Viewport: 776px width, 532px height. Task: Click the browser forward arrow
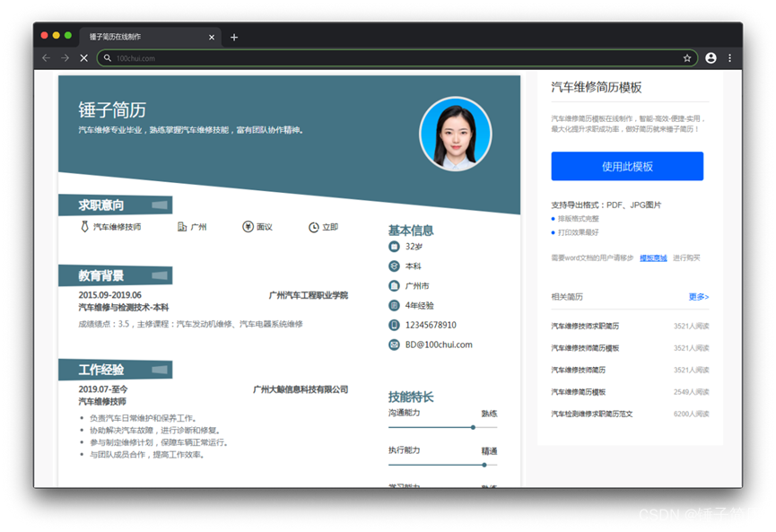click(65, 58)
